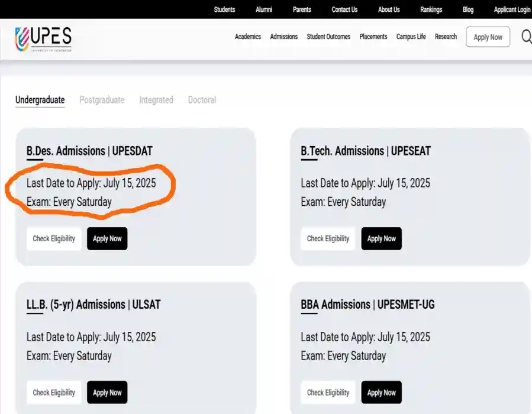Click Applicant Login
Viewport: 532px width, 414px height.
coord(512,9)
